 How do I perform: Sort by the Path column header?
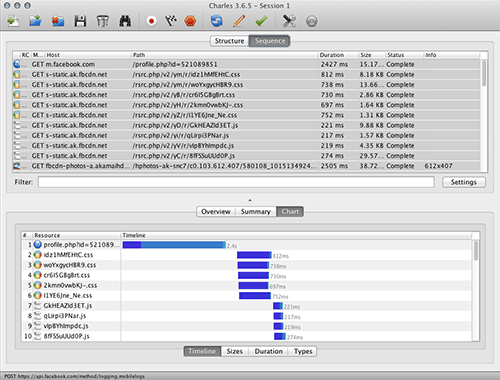tap(225, 55)
